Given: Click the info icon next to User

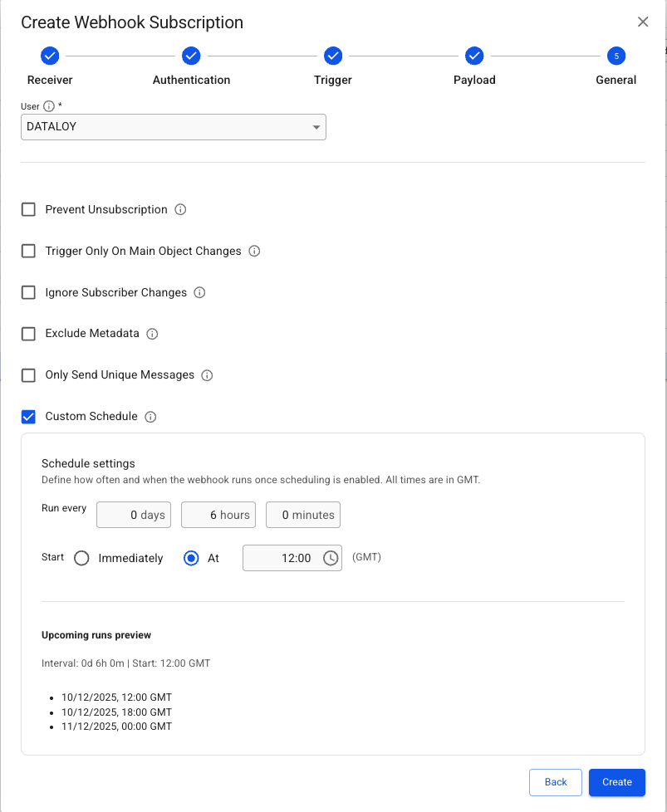Looking at the screenshot, I should click(x=49, y=106).
